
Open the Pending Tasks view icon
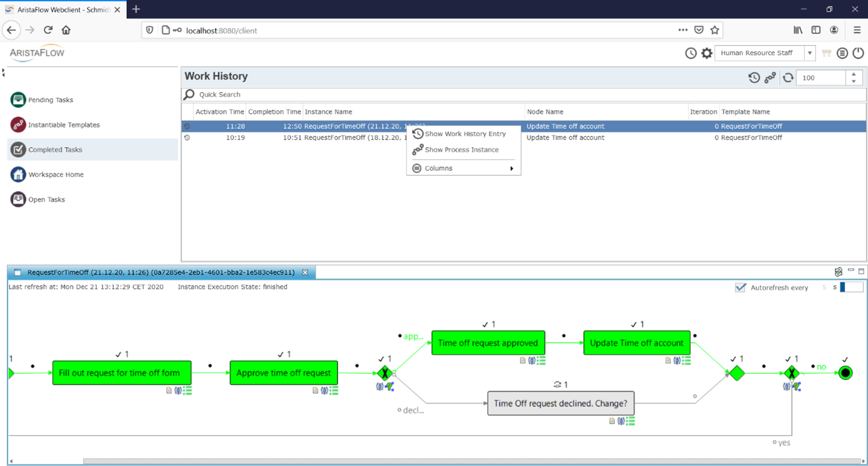(18, 100)
